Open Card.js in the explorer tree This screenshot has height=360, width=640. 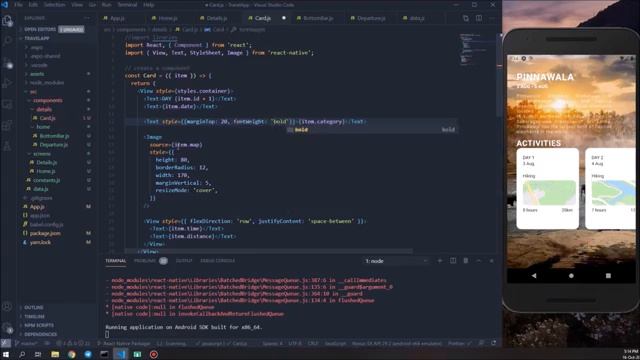click(x=47, y=118)
